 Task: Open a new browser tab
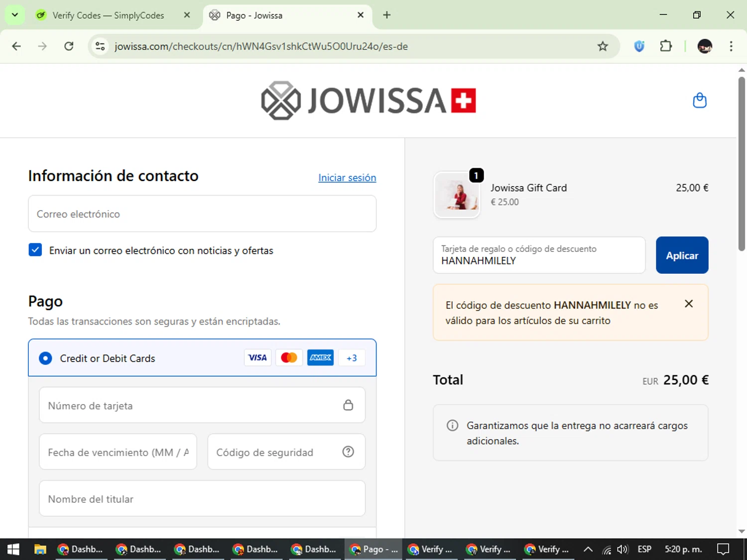click(386, 15)
